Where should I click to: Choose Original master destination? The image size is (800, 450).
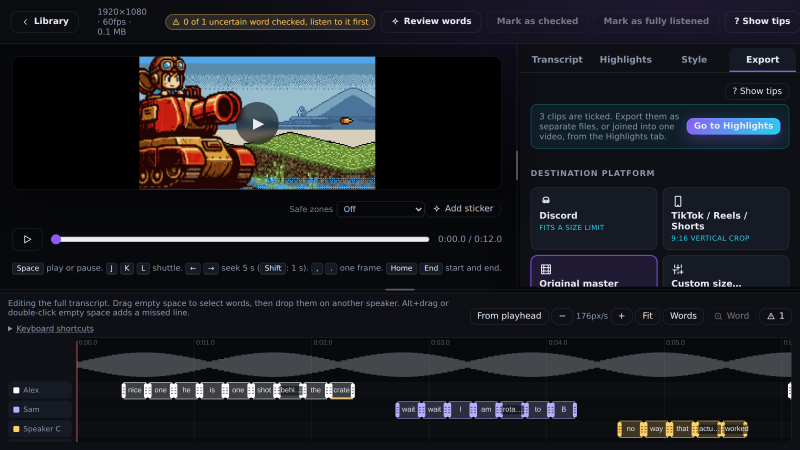pyautogui.click(x=594, y=271)
